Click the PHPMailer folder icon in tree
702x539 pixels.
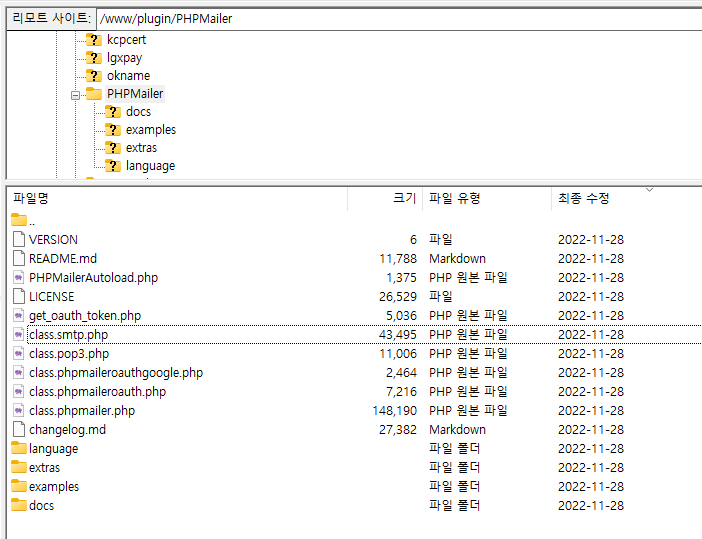[x=94, y=94]
